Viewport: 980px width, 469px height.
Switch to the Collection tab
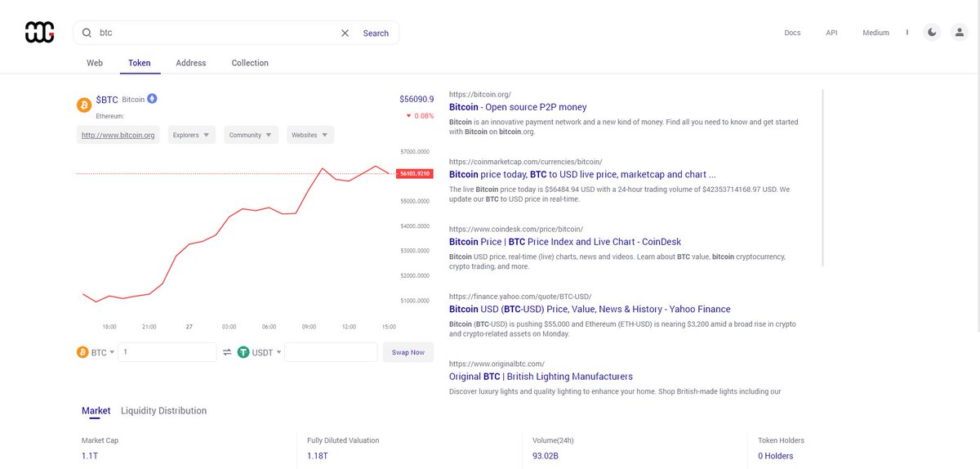(x=250, y=63)
